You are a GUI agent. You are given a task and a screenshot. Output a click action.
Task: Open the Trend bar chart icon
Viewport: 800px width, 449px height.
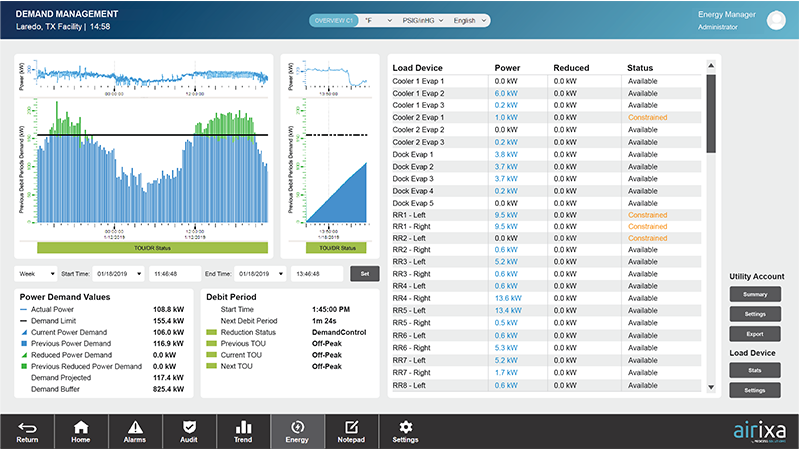[x=243, y=428]
